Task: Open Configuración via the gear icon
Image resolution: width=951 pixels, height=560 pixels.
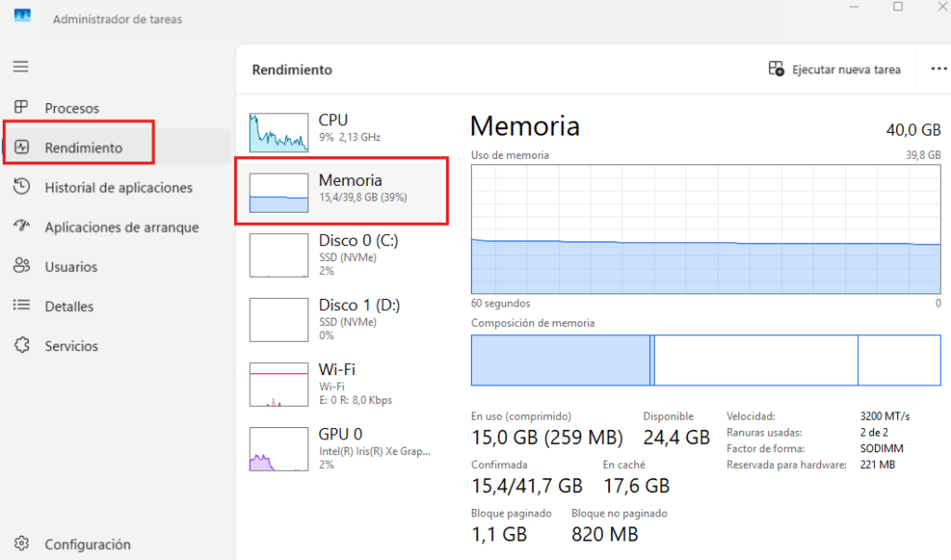Action: [x=21, y=544]
